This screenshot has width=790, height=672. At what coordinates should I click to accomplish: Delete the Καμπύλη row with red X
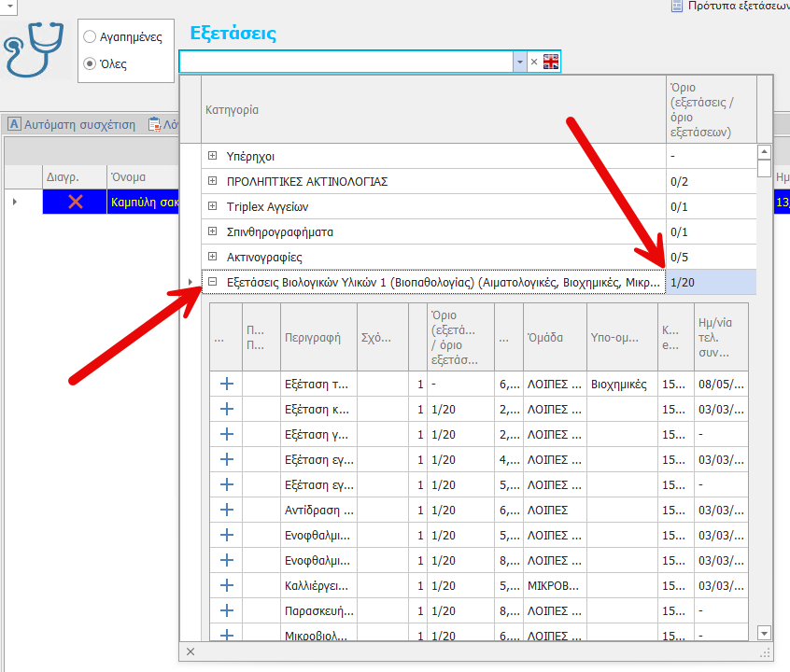click(76, 202)
